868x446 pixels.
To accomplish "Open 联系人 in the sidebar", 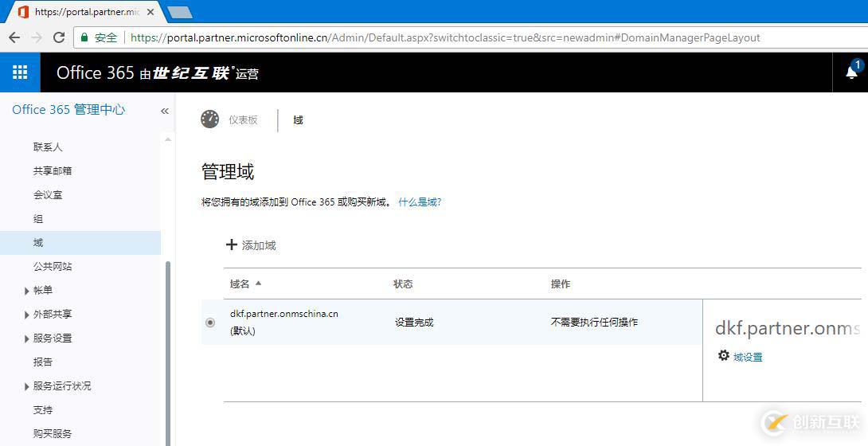I will (48, 147).
